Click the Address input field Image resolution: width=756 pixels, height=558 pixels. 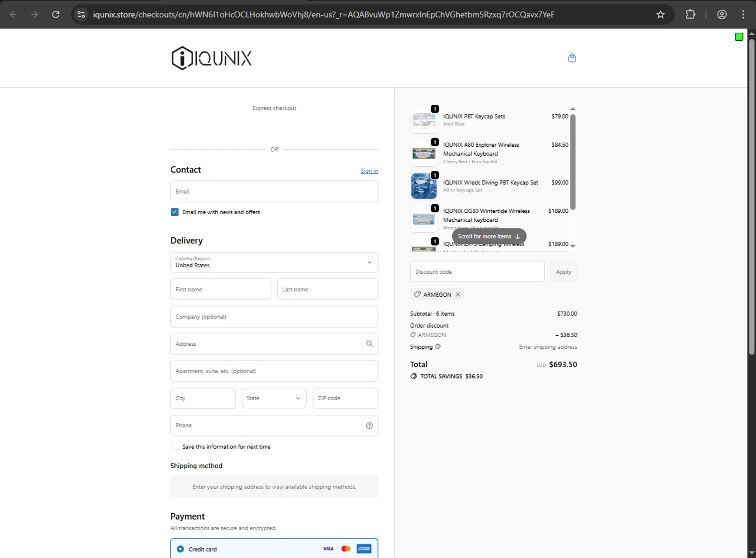[x=274, y=344]
